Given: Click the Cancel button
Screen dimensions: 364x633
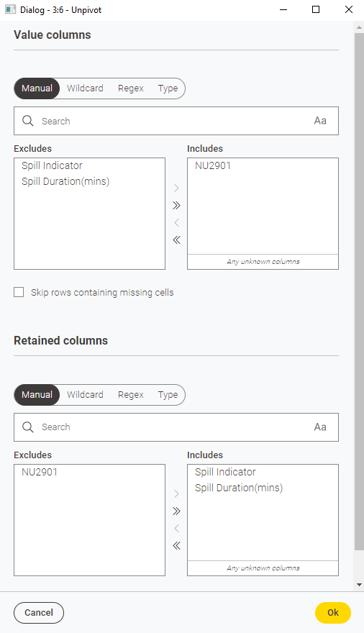Looking at the screenshot, I should click(x=39, y=612).
